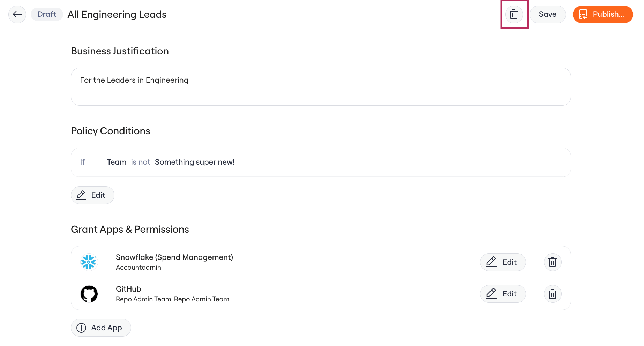
Task: Select the Draft status badge
Action: [x=47, y=14]
